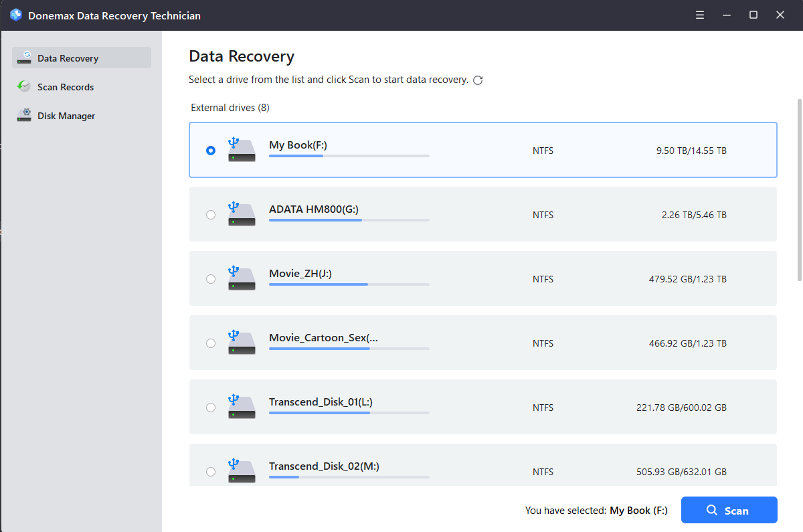Click the Donemax app logo icon

point(16,15)
